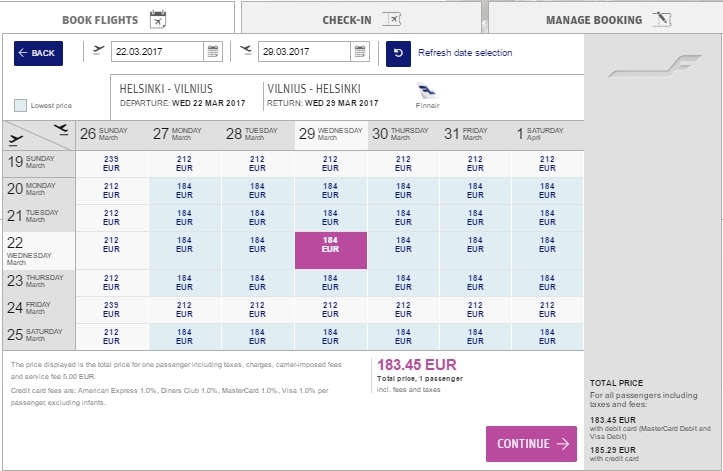Click the return date field 29.03.2017
Viewport: 723px width, 471px height.
click(x=304, y=52)
